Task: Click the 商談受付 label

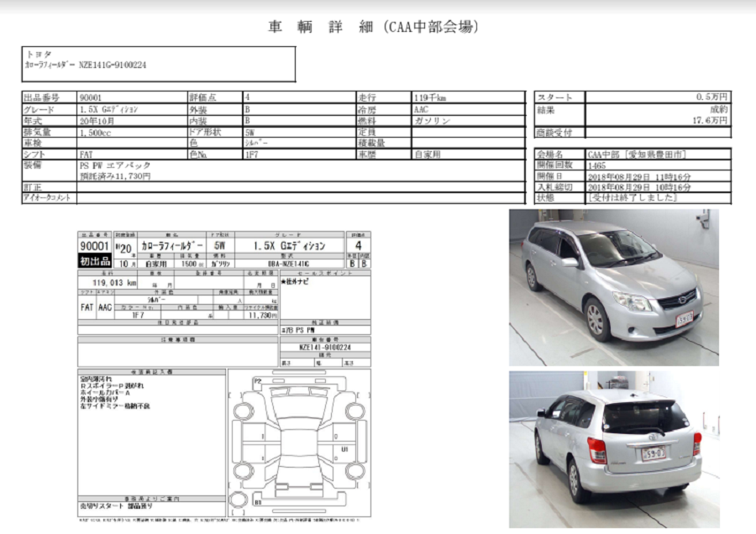Action: 554,133
